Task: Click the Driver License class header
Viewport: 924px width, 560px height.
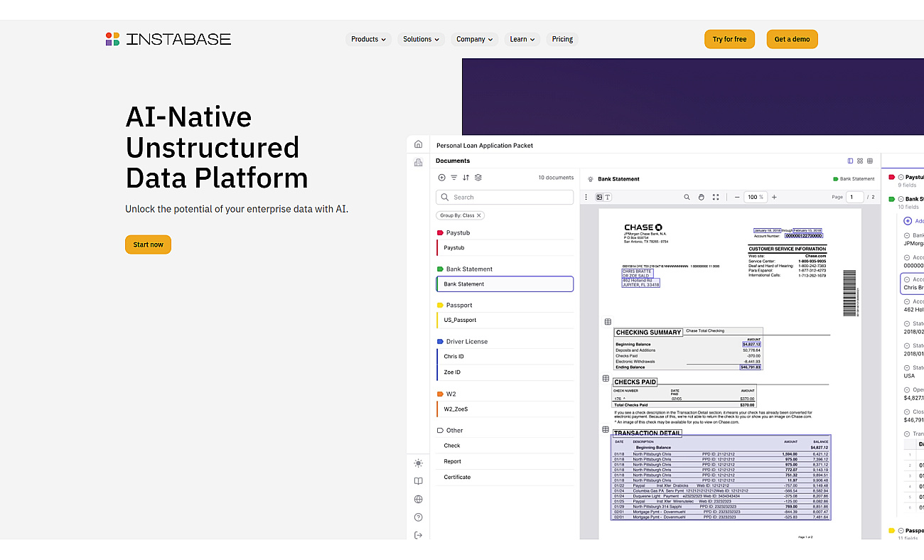Action: click(x=462, y=341)
